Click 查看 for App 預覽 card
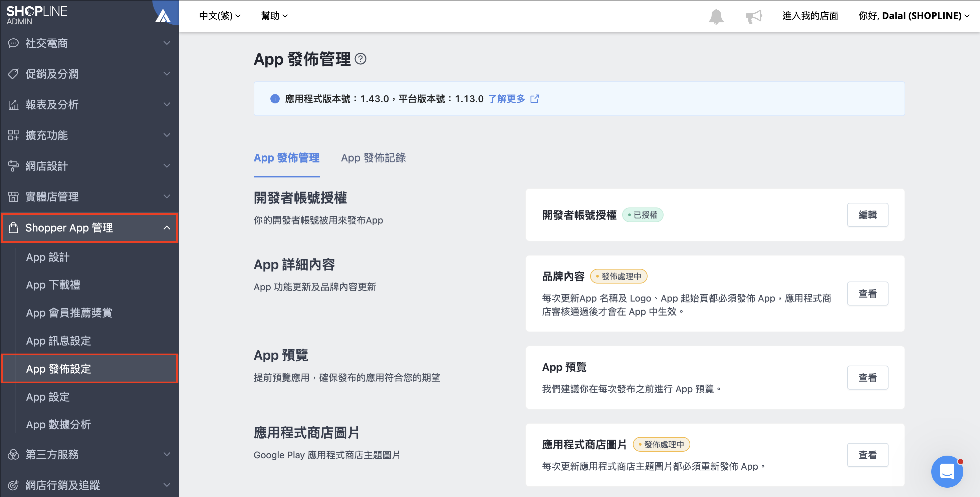 pos(868,378)
